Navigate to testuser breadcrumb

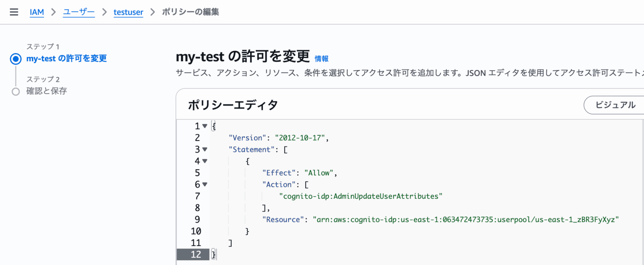(128, 12)
